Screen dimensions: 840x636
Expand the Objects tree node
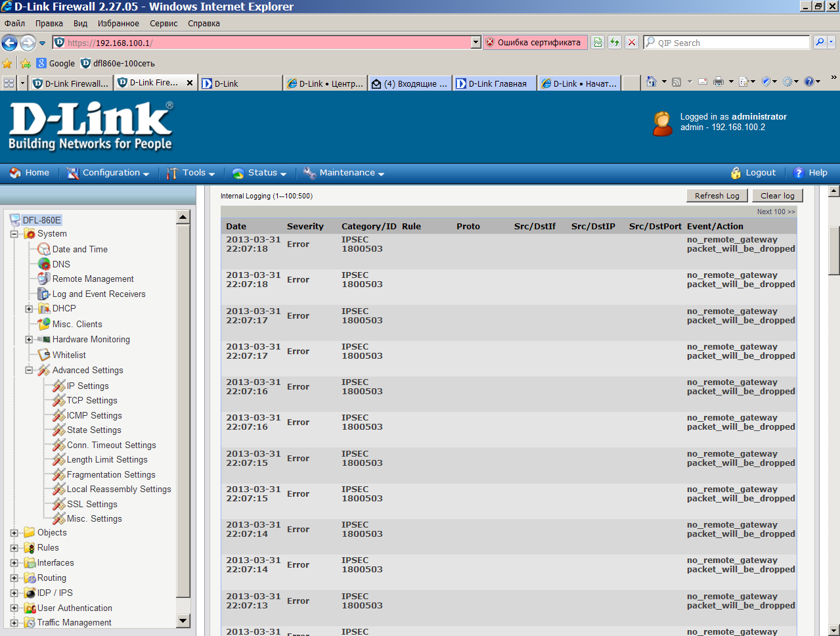pos(14,533)
